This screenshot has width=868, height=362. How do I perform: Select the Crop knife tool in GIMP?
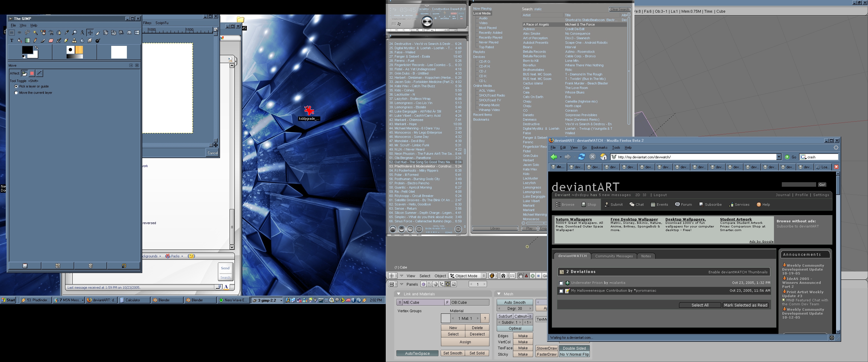click(98, 33)
